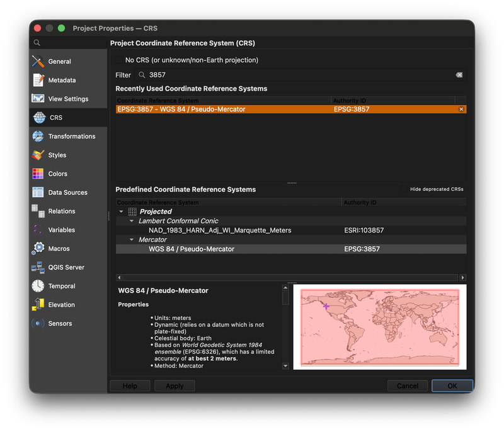Select NAD_1983_HARN_Adj_WI_Marquette_Meters row

[291, 230]
